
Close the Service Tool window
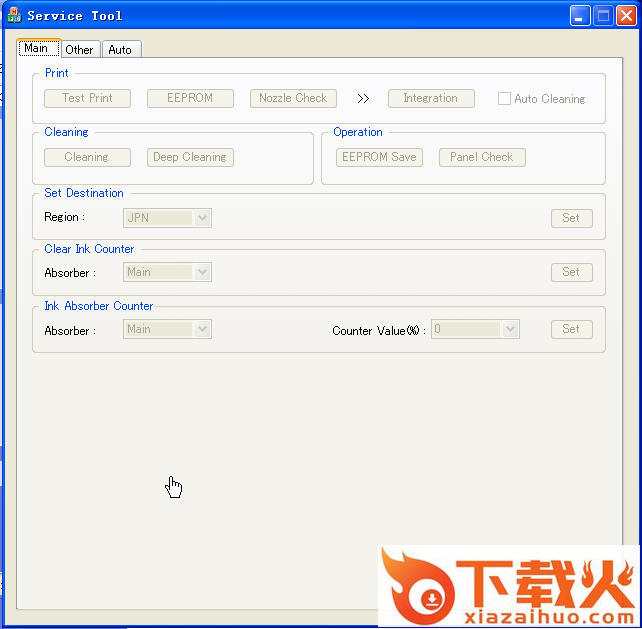click(x=626, y=16)
